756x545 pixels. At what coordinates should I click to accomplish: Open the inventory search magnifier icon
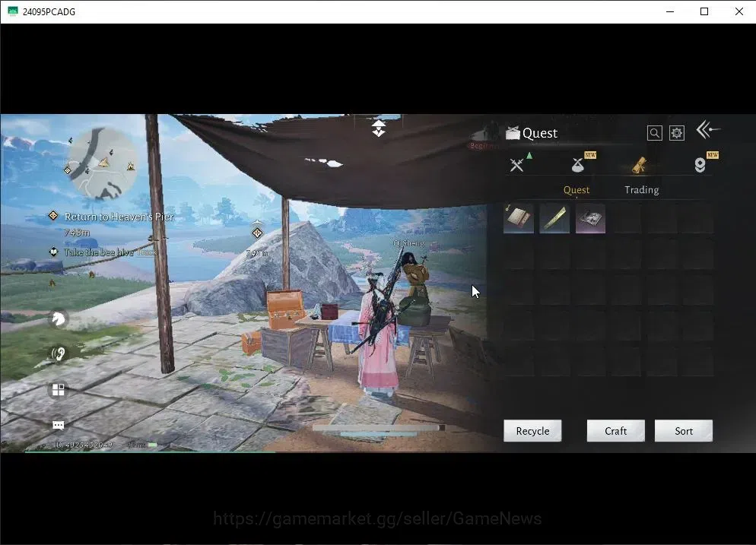[654, 133]
